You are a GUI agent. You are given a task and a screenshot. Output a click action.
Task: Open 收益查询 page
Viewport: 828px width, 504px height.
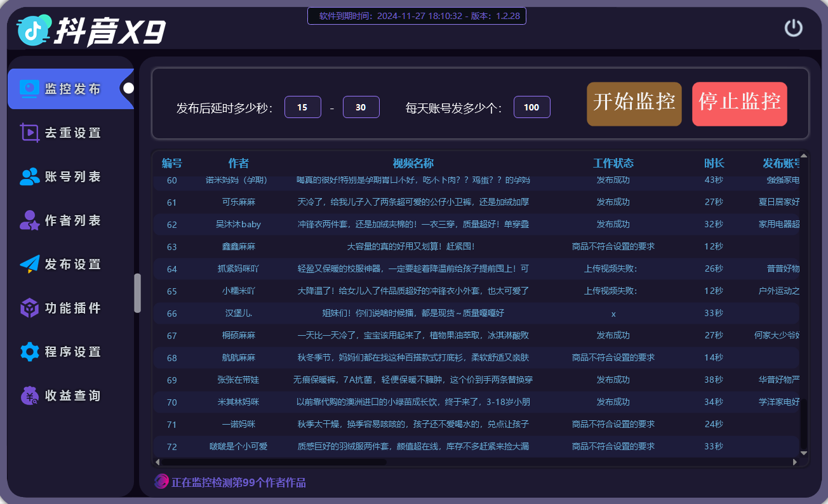tap(70, 395)
